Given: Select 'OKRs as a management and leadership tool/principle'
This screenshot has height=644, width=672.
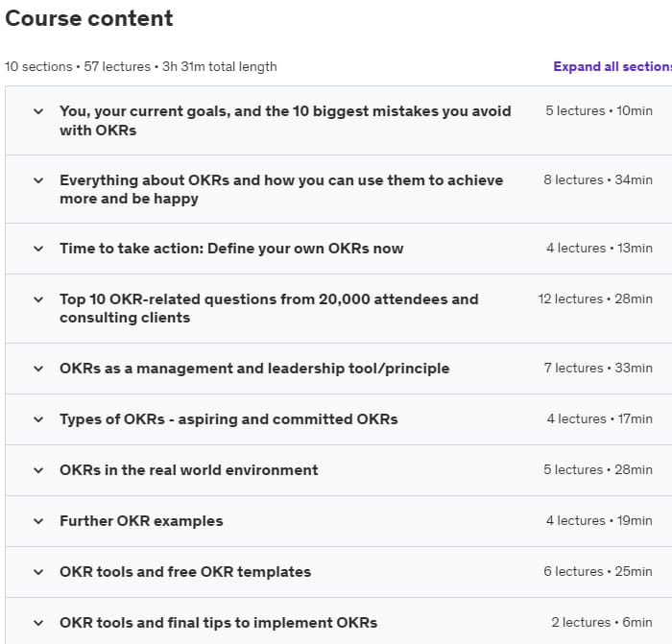Looking at the screenshot, I should click(x=254, y=369).
